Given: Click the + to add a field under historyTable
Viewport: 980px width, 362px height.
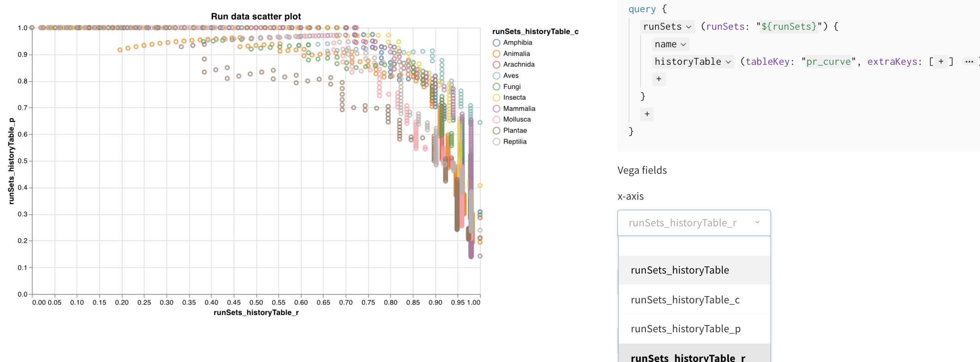Looking at the screenshot, I should click(659, 79).
